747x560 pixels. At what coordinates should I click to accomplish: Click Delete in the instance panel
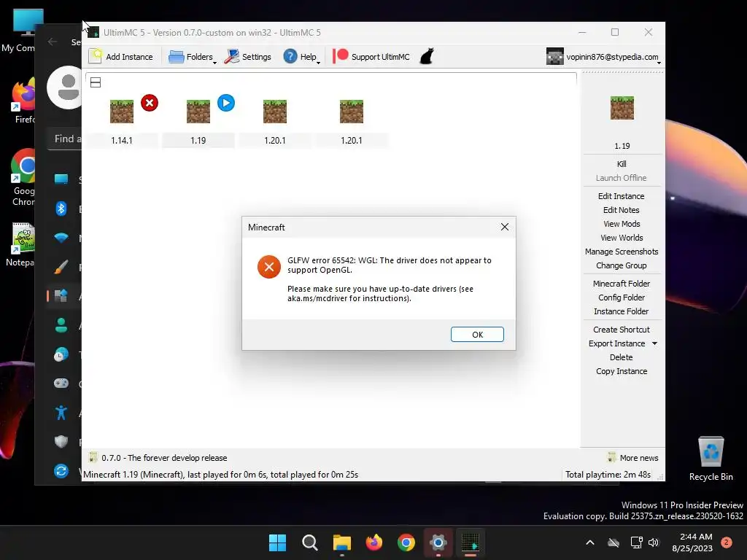[x=622, y=357]
